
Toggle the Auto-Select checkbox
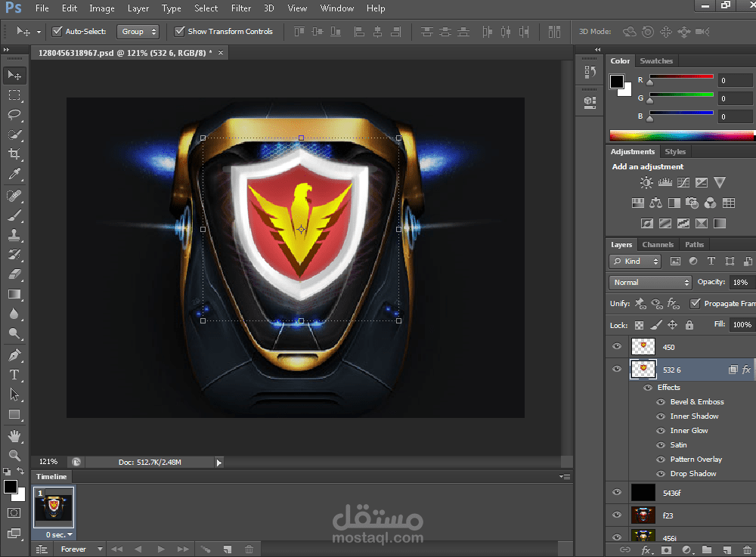pyautogui.click(x=57, y=31)
